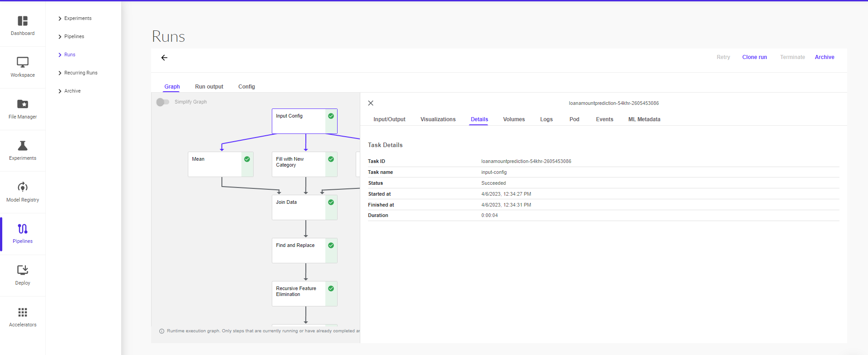Switch to the Run output tab
The height and width of the screenshot is (355, 868).
(x=209, y=87)
